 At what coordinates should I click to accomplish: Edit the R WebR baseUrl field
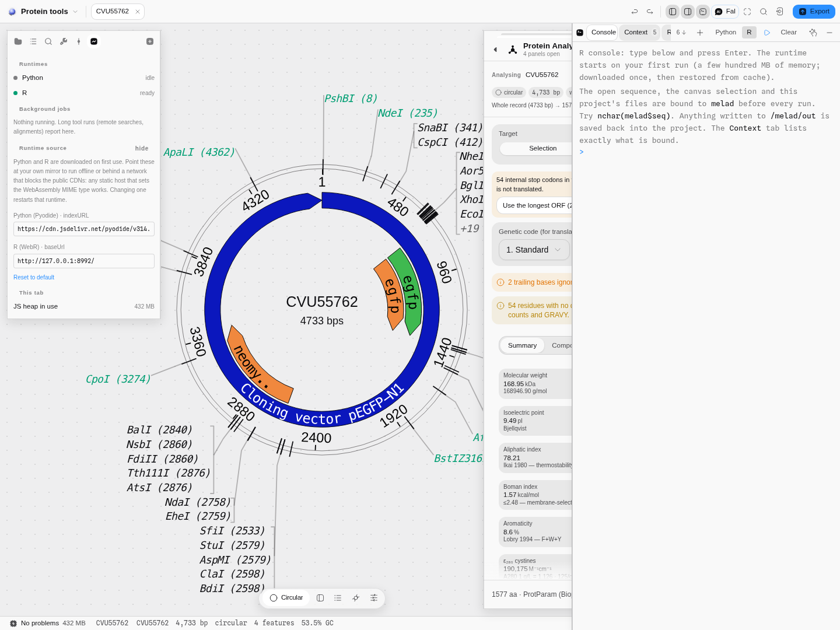coord(84,261)
